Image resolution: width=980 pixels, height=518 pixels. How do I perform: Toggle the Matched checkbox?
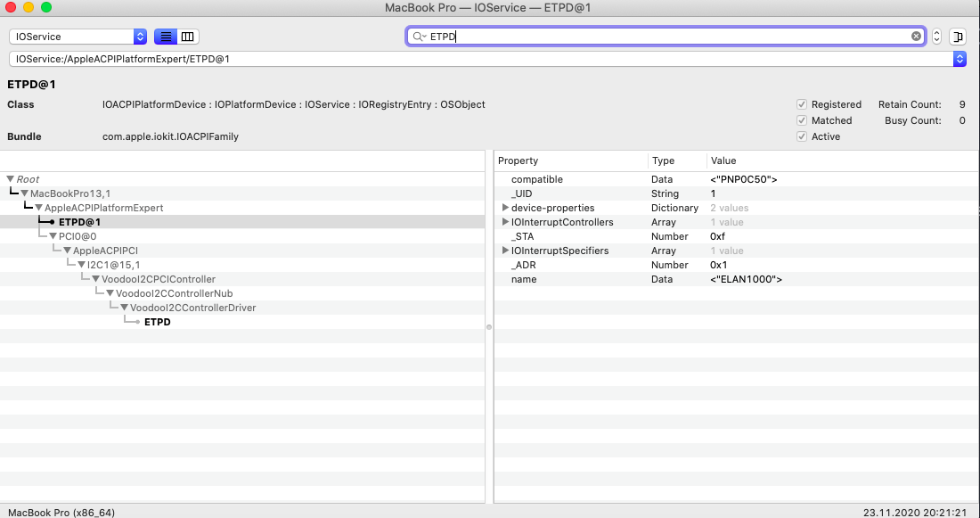pyautogui.click(x=802, y=120)
